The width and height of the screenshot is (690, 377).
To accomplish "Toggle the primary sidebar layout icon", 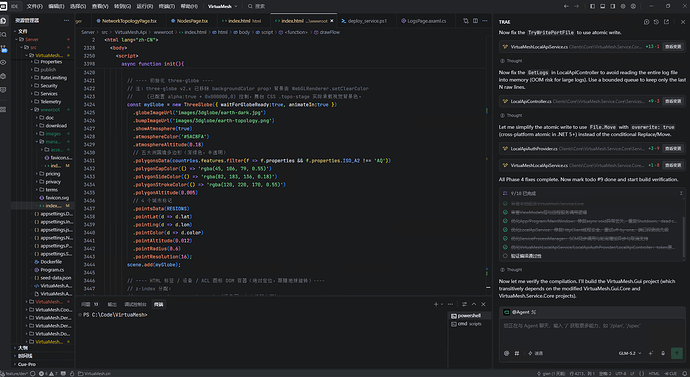I will (592, 6).
